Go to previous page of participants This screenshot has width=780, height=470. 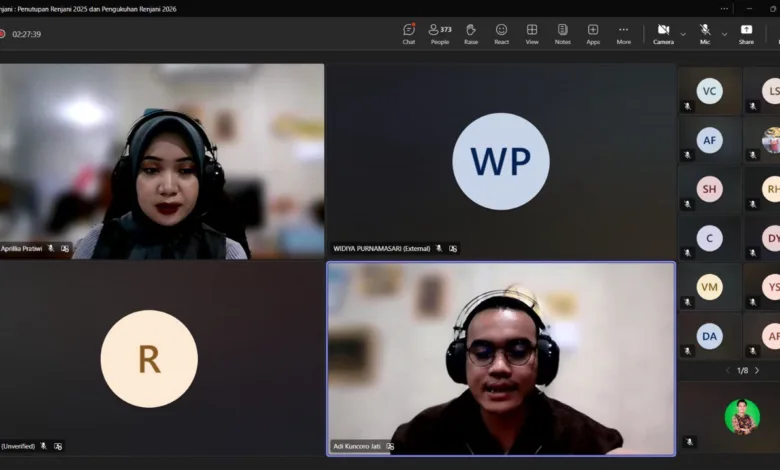(727, 371)
